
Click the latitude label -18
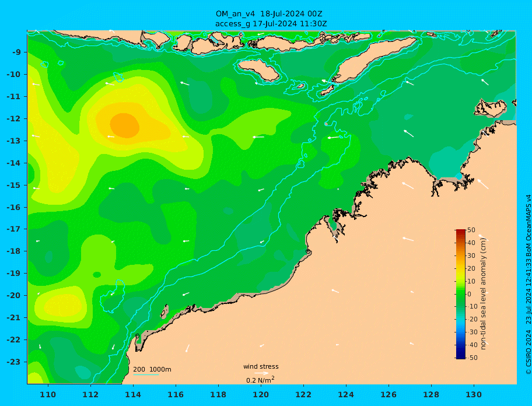13,251
